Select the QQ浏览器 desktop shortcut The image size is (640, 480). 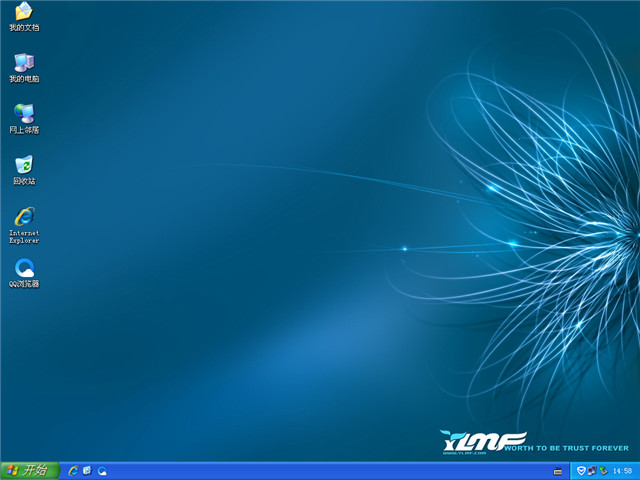click(x=24, y=267)
